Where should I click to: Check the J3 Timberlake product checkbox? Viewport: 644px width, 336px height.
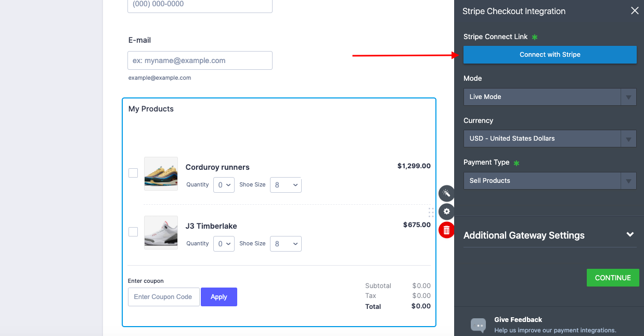click(x=133, y=232)
